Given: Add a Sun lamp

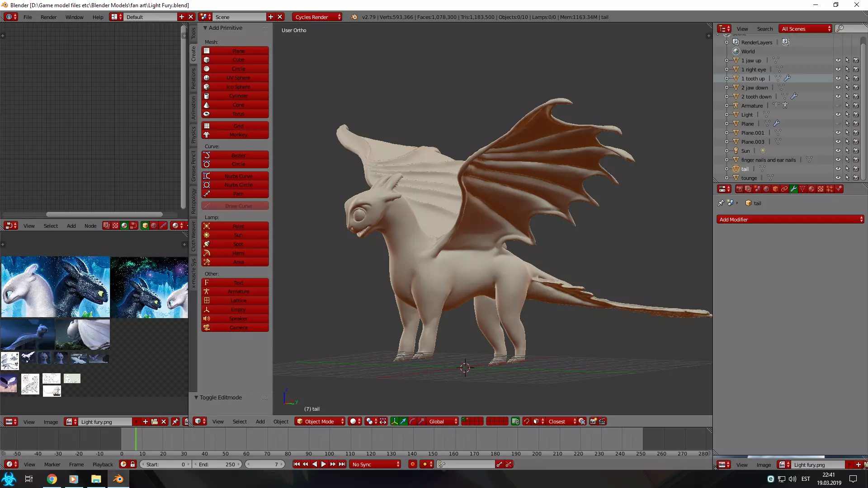Looking at the screenshot, I should pyautogui.click(x=235, y=235).
